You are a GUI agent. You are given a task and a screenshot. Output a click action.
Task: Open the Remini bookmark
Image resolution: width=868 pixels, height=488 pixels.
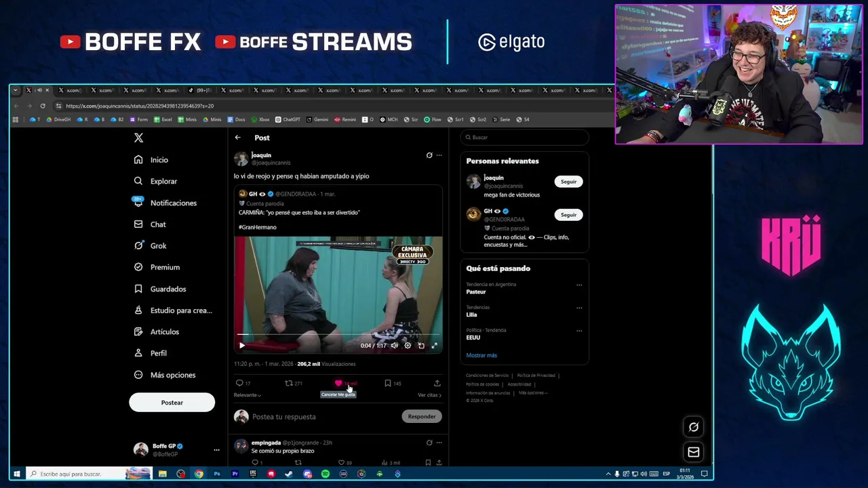345,119
